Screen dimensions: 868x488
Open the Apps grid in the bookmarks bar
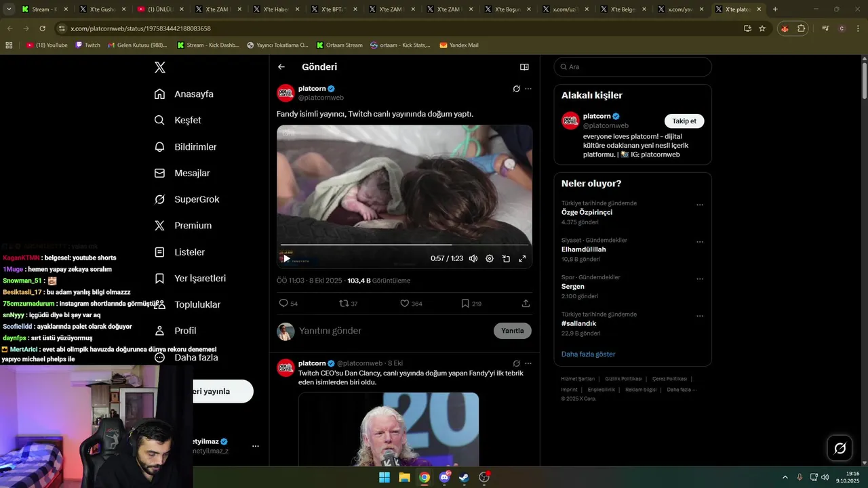9,45
